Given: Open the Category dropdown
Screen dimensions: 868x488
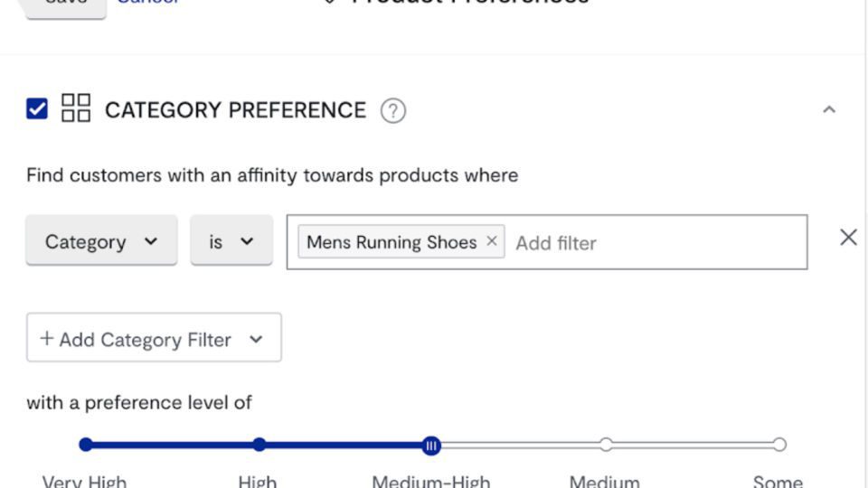Looking at the screenshot, I should [x=101, y=241].
